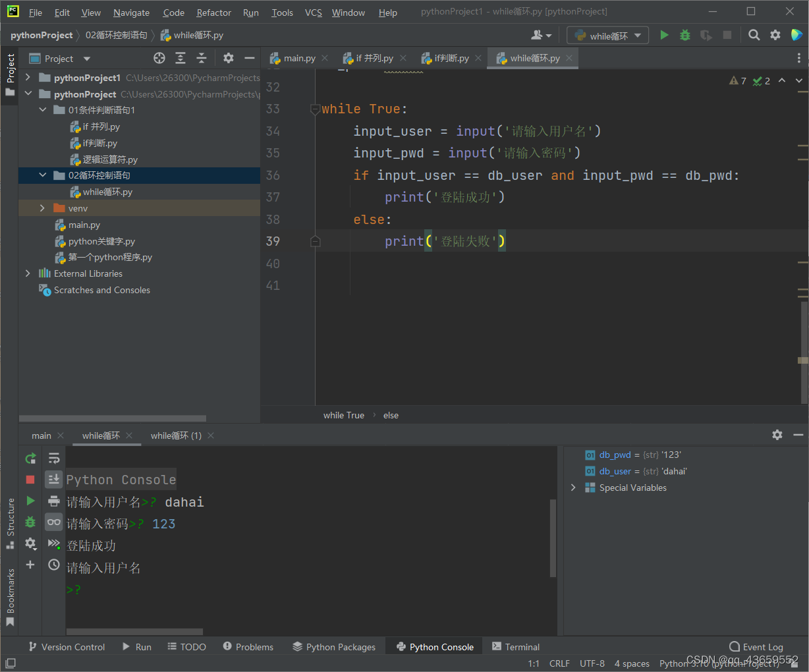Switch to the main.py editor tab

click(x=298, y=58)
